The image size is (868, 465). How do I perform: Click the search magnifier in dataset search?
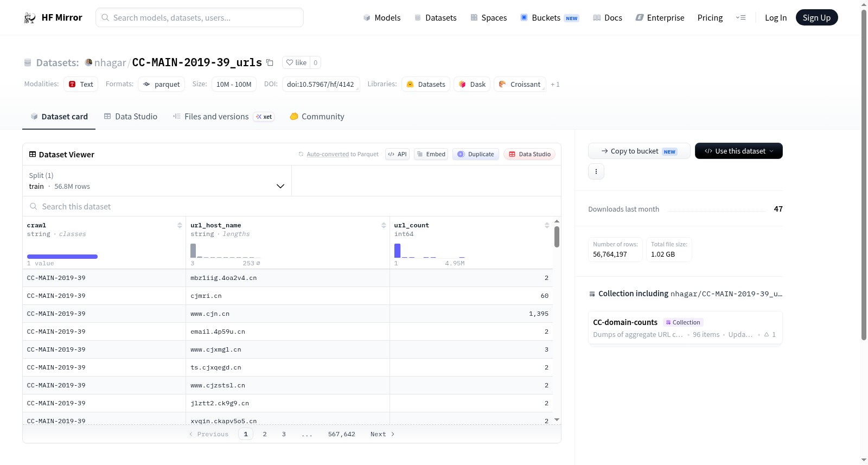(34, 206)
